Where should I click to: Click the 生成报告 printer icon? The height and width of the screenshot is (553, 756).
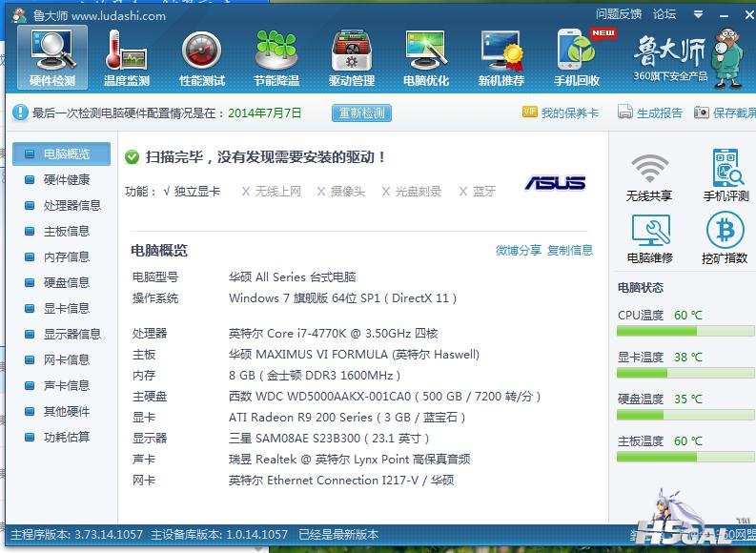(624, 112)
